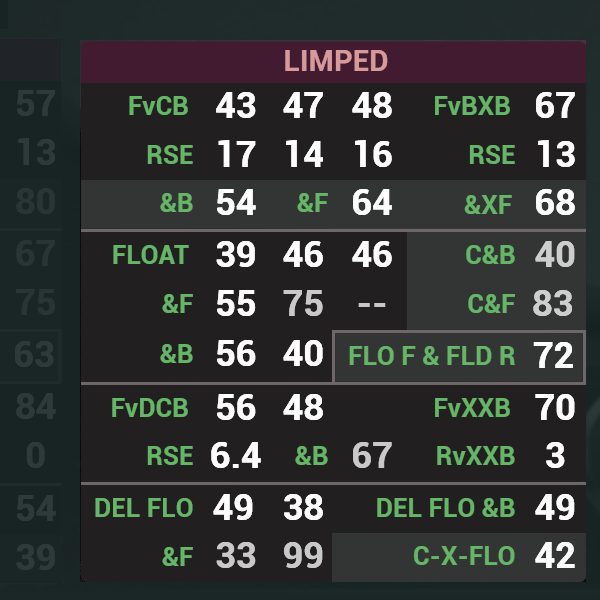The width and height of the screenshot is (600, 600).
Task: Open the C&B stat value 40
Action: [555, 254]
